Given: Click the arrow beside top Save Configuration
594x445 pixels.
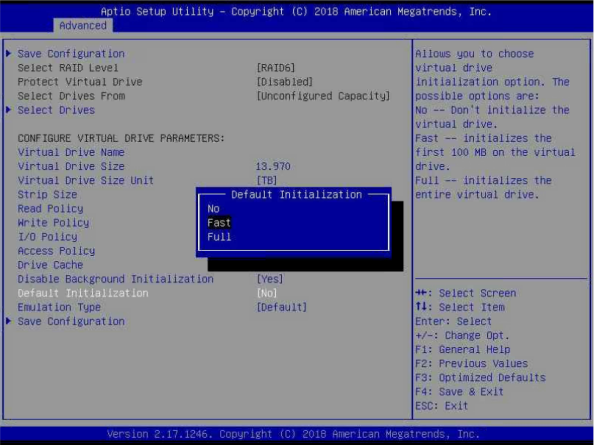Looking at the screenshot, I should [9, 53].
